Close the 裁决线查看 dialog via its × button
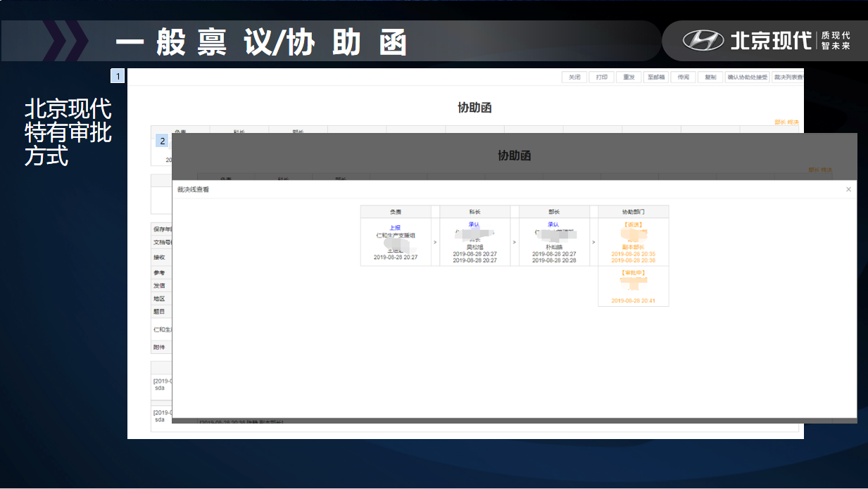 [x=848, y=189]
